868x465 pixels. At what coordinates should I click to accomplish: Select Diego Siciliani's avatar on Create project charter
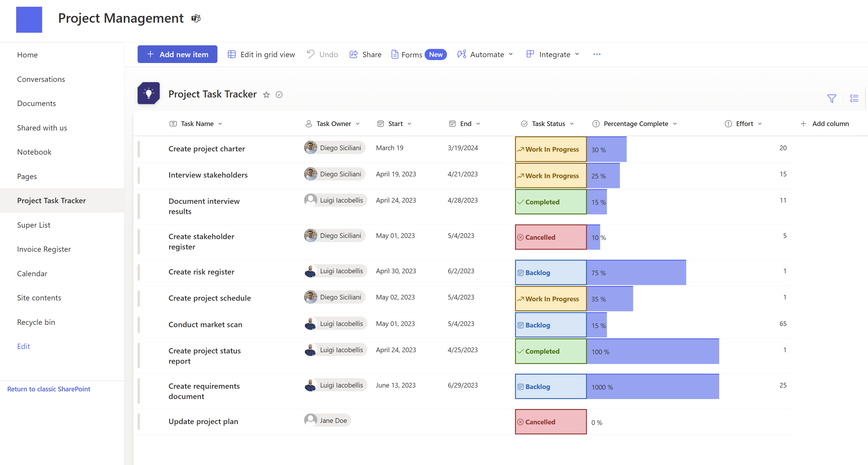tap(310, 148)
